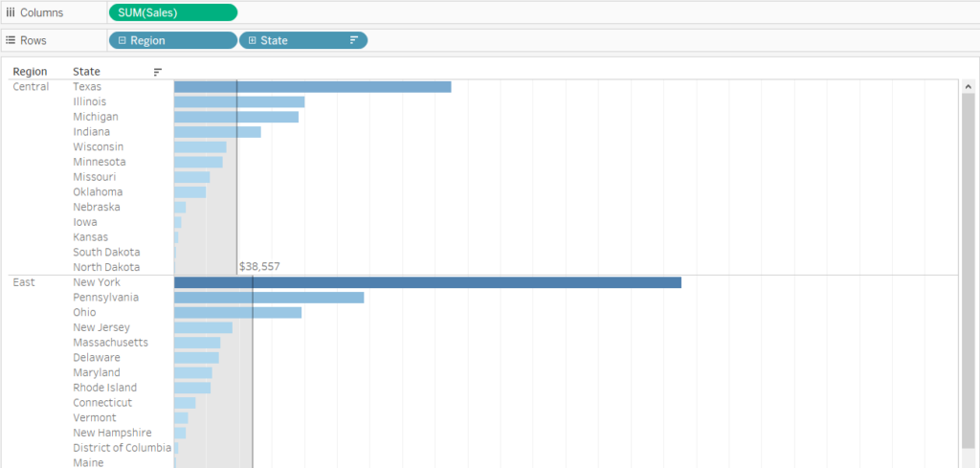Select the South Dakota state label
Viewport: 980px width, 468px height.
pos(106,252)
